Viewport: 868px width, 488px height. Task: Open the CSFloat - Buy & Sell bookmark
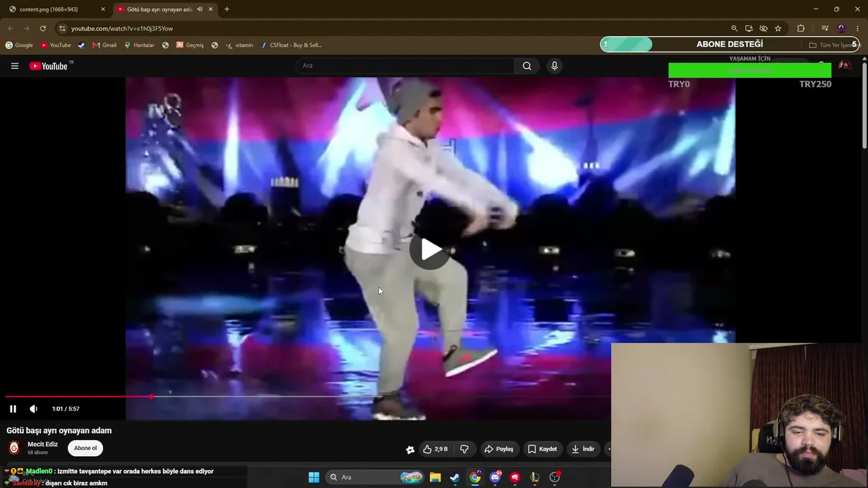pos(292,45)
